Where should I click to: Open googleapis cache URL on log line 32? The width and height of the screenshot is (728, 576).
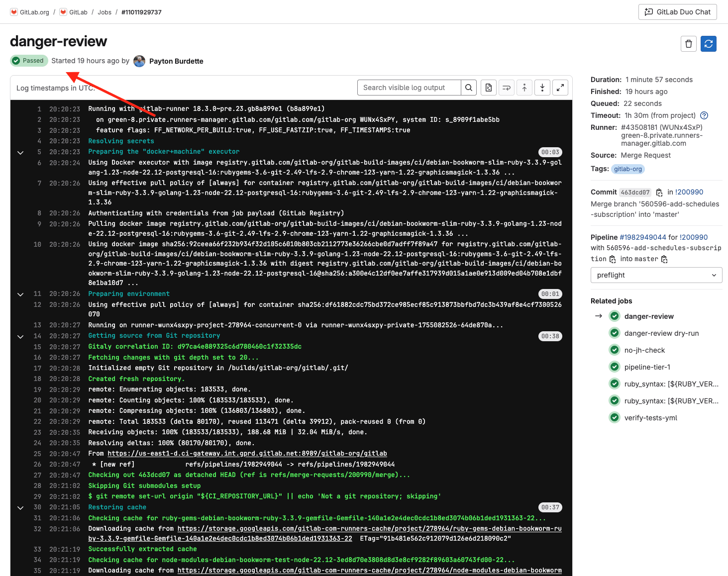point(325,534)
